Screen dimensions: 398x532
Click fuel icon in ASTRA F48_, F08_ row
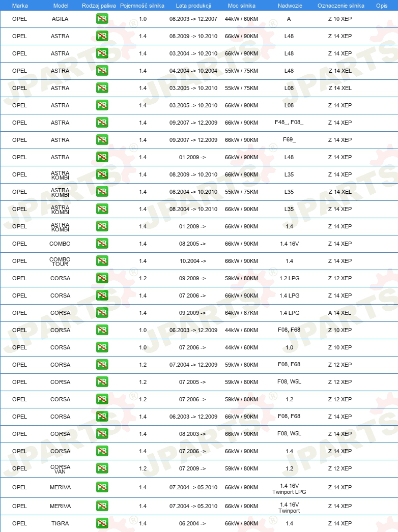coord(102,123)
